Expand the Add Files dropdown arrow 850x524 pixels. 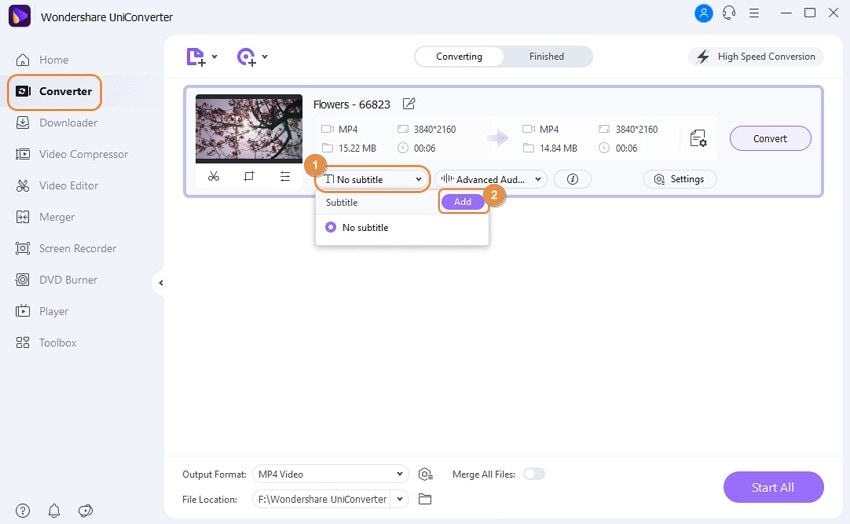click(214, 56)
